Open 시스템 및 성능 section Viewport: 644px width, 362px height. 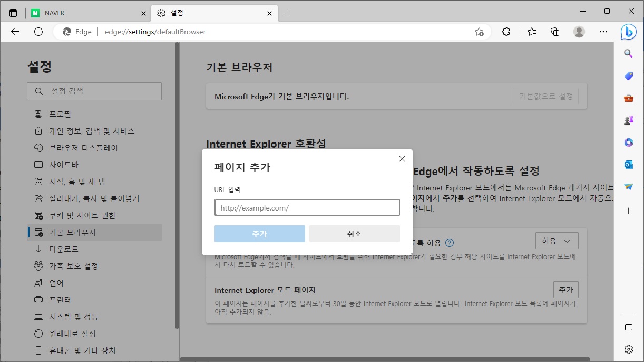(x=94, y=317)
